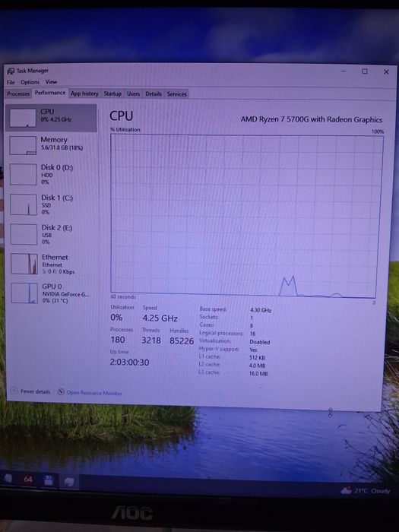Click the base speed 4.30 GHz value
This screenshot has width=399, height=532.
tap(261, 310)
